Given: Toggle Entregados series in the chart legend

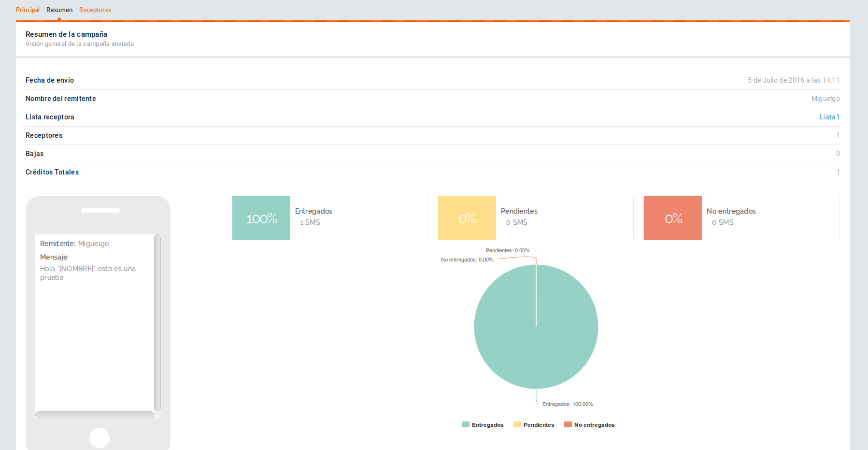Looking at the screenshot, I should click(x=483, y=425).
